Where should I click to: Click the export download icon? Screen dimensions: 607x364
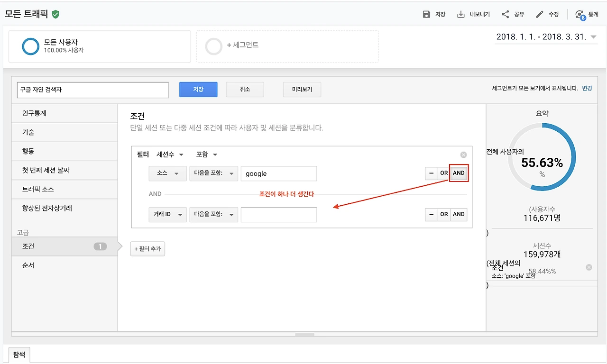pyautogui.click(x=460, y=14)
